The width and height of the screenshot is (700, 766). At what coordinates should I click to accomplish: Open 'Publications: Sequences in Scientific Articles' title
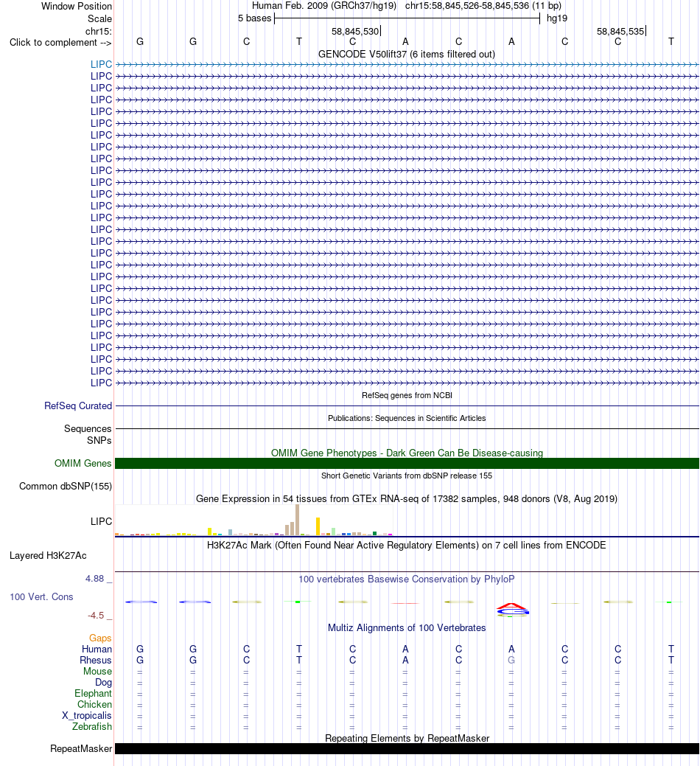pos(407,418)
